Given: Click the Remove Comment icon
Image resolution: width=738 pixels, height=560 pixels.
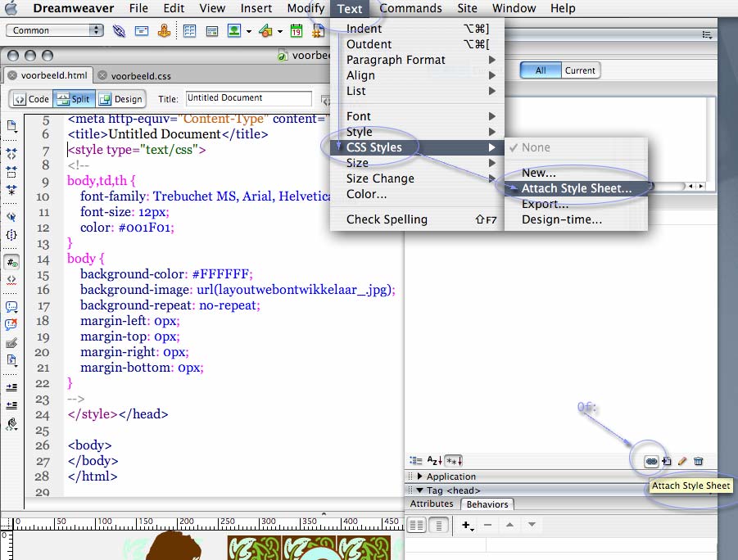Looking at the screenshot, I should click(x=11, y=325).
